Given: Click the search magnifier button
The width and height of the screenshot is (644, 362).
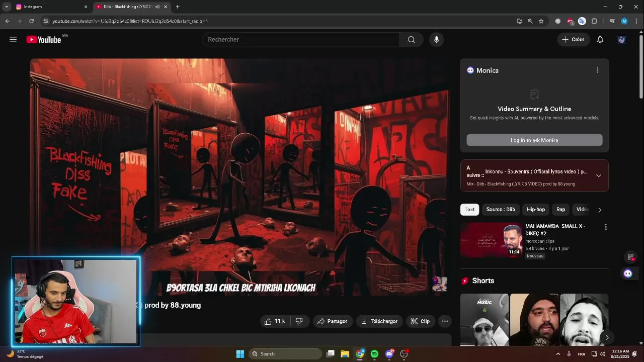Looking at the screenshot, I should point(412,40).
